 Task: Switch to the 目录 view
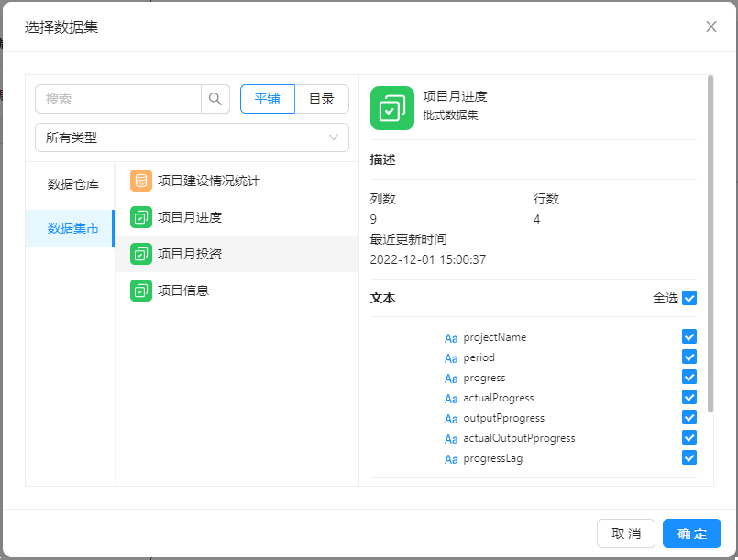coord(322,99)
